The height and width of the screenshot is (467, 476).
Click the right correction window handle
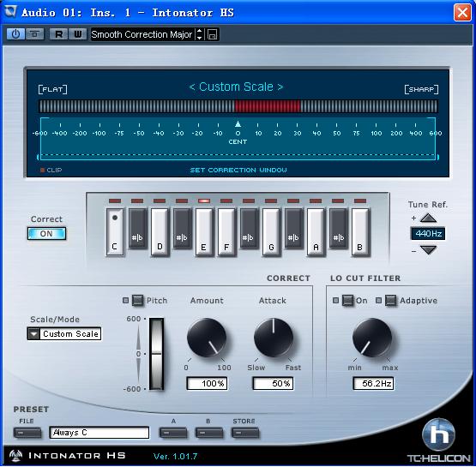click(437, 157)
